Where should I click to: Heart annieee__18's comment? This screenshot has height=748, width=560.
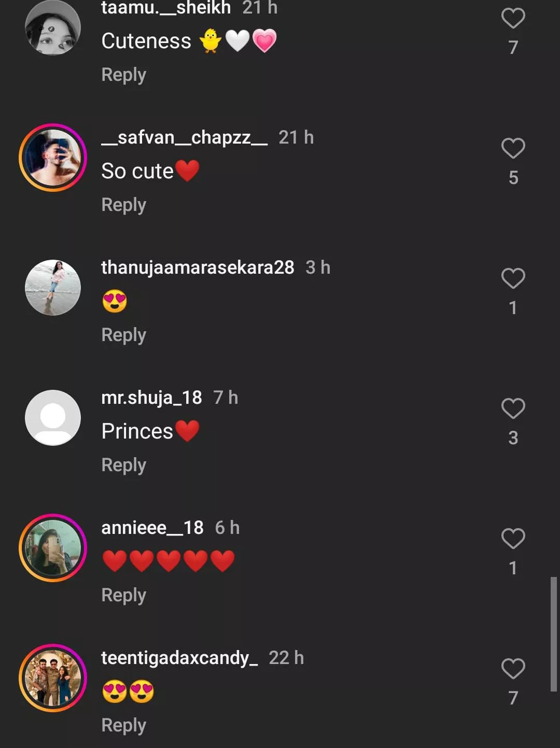[513, 539]
